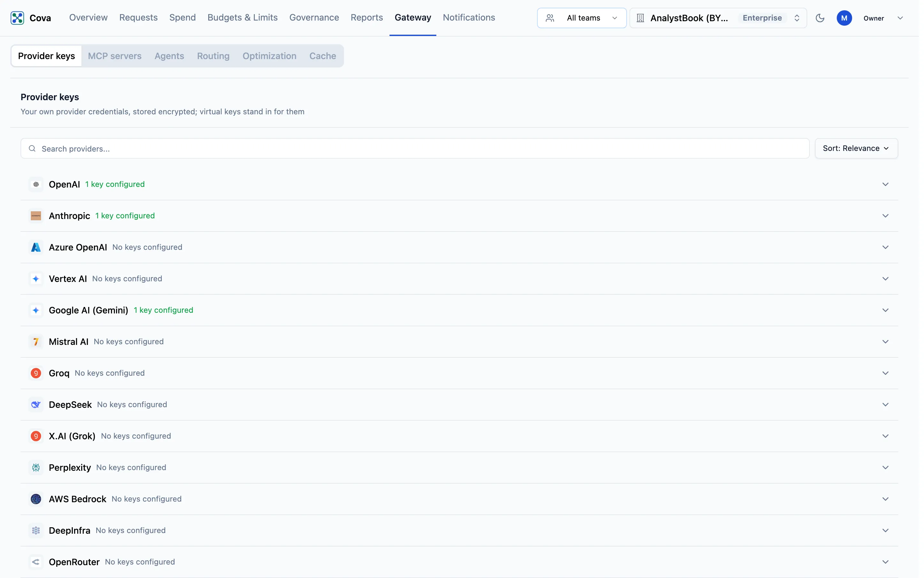Screen dimensions: 924x578
Task: Click the Cova logo icon
Action: click(17, 18)
